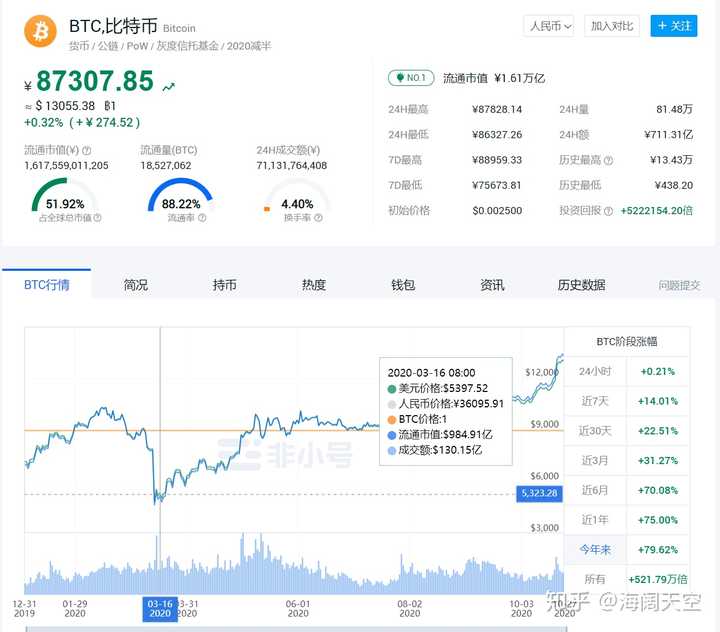Open the 人民币 currency dropdown
The width and height of the screenshot is (720, 632).
[549, 26]
